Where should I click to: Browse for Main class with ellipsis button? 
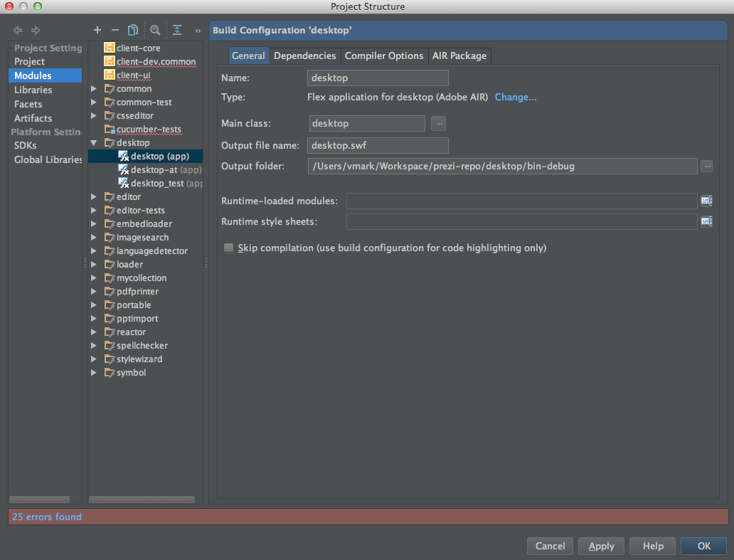pos(439,124)
